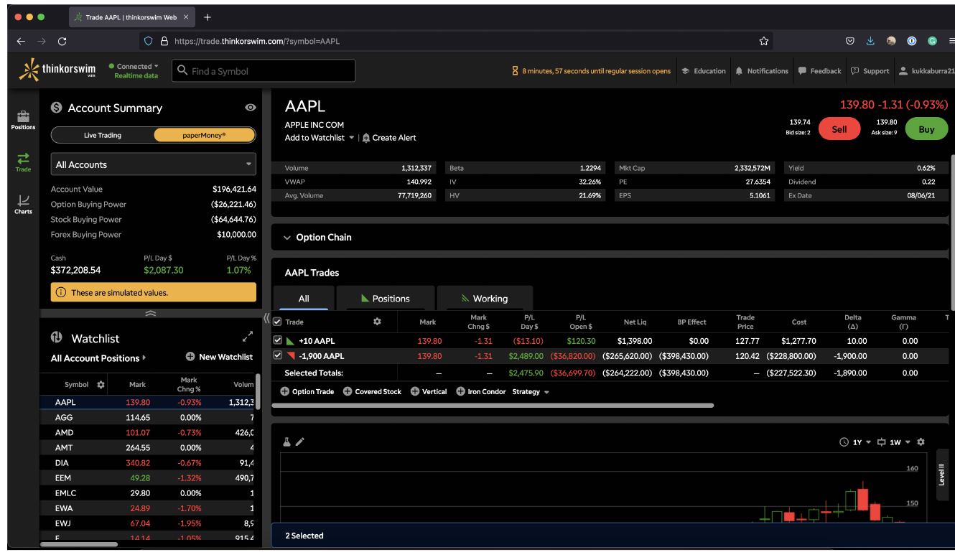The height and width of the screenshot is (560, 955).
Task: Open the Education menu item
Action: (704, 71)
